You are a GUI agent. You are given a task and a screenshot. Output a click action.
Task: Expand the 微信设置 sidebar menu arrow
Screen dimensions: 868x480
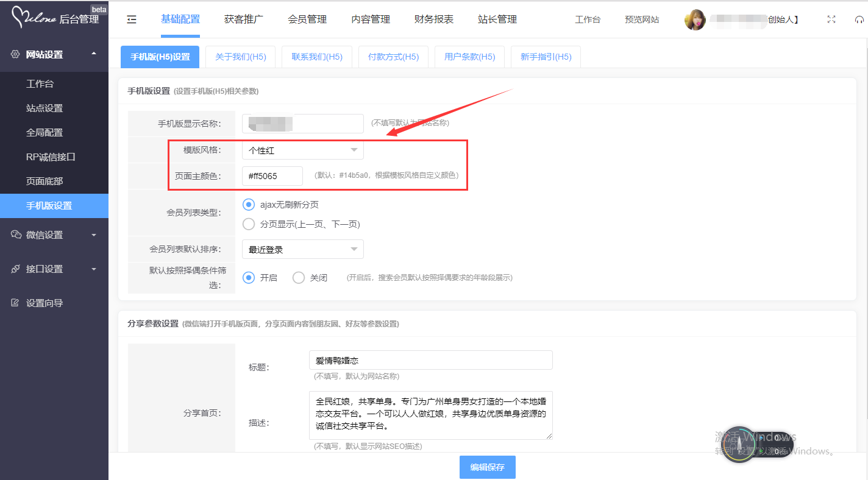tap(93, 235)
